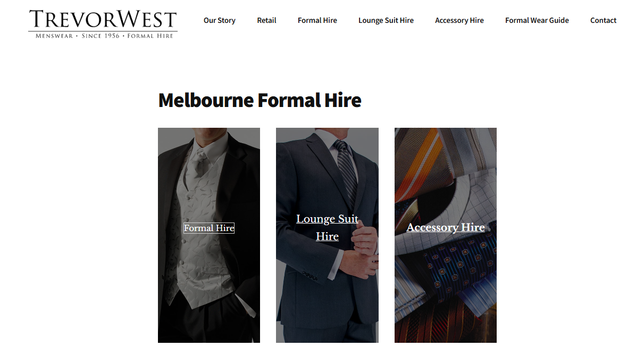Follow the outlined Formal Hire link on the tuxedo image
The width and height of the screenshot is (644, 354).
click(209, 228)
